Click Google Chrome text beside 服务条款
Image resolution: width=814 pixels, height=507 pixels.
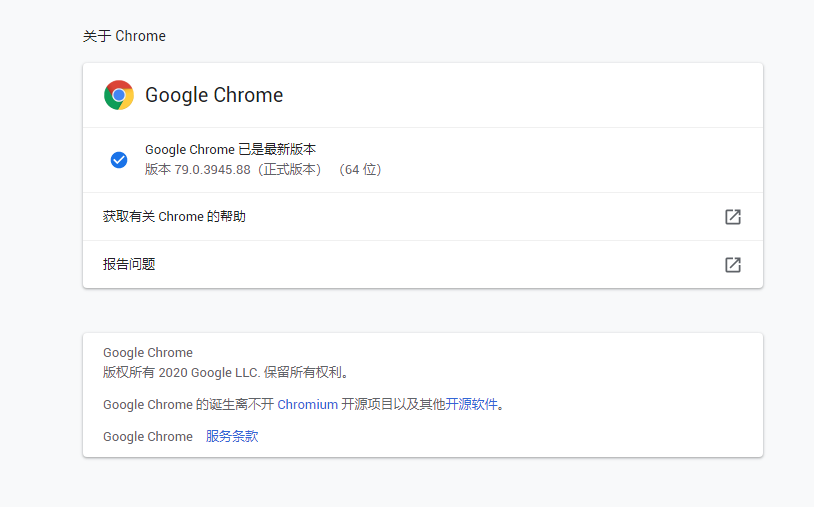[147, 437]
